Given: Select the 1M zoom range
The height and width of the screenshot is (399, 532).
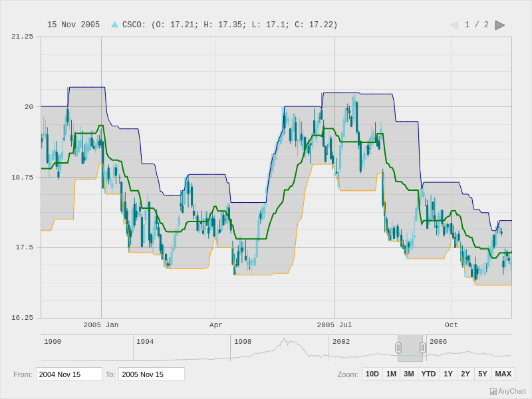Looking at the screenshot, I should pyautogui.click(x=391, y=374).
